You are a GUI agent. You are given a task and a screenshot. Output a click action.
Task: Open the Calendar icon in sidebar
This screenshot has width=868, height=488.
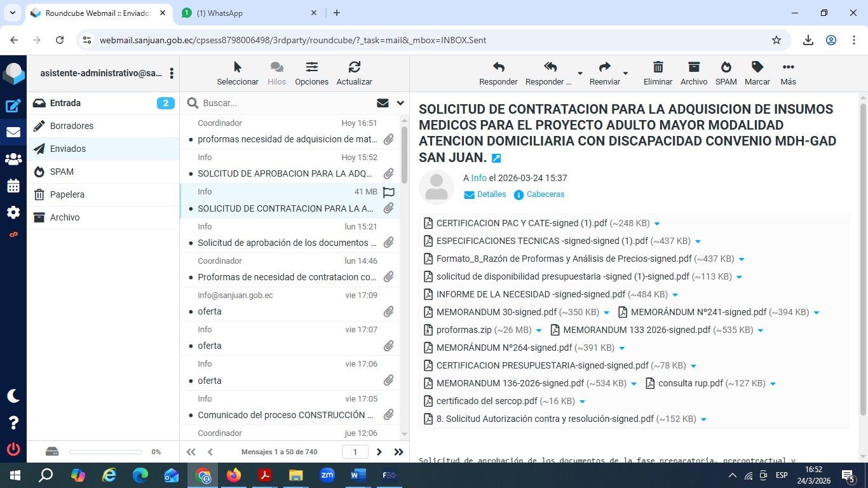point(13,186)
